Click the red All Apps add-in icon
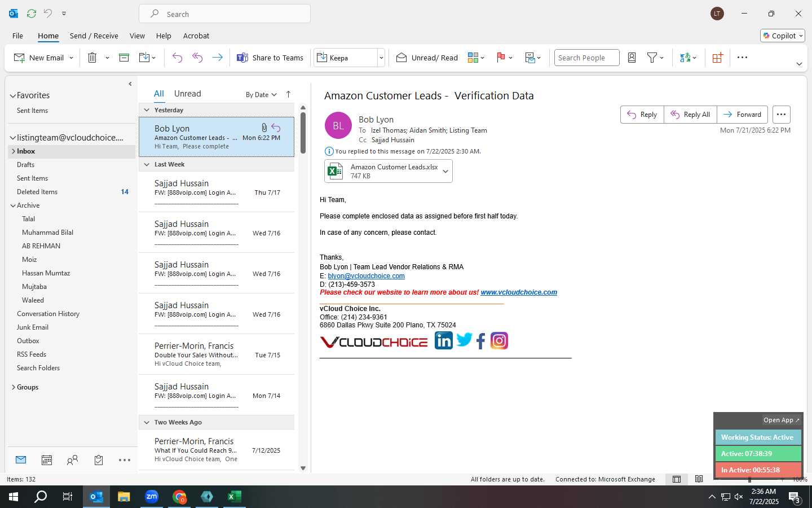Image resolution: width=812 pixels, height=508 pixels. [717, 58]
